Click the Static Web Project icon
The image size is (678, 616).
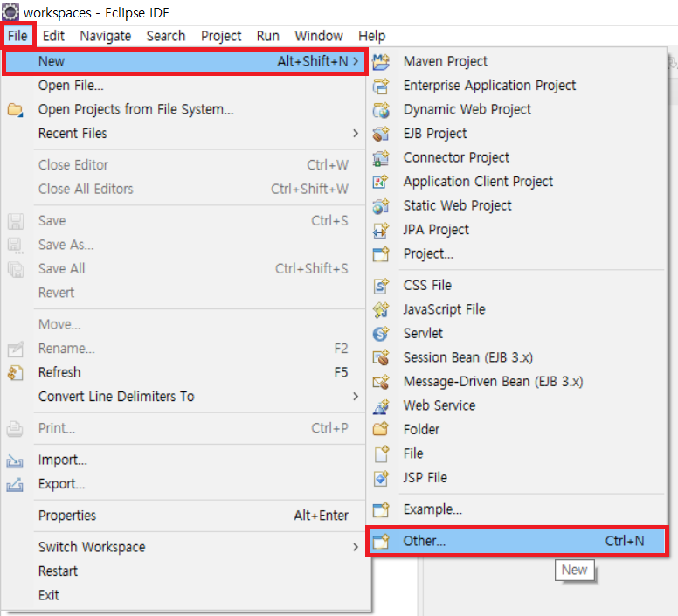381,205
